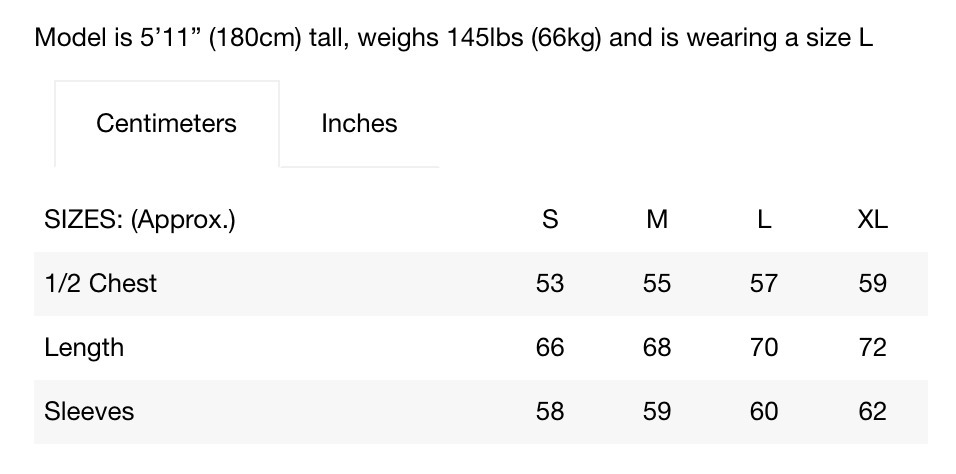Image resolution: width=956 pixels, height=474 pixels.
Task: Switch to the Inches tab
Action: 359,123
